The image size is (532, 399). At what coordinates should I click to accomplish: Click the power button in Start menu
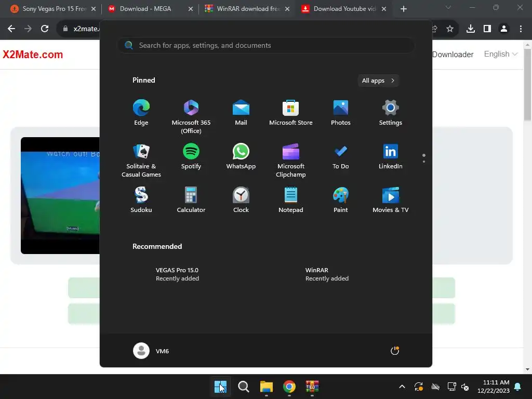(395, 351)
